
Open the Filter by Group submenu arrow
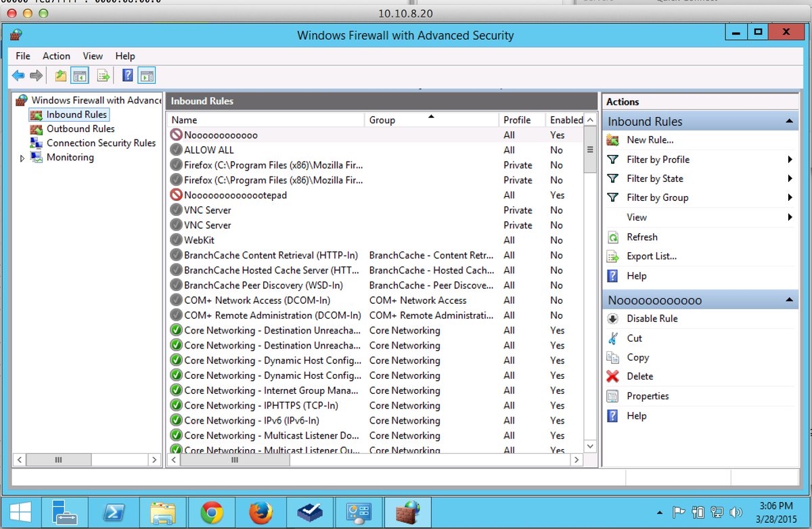tap(790, 198)
